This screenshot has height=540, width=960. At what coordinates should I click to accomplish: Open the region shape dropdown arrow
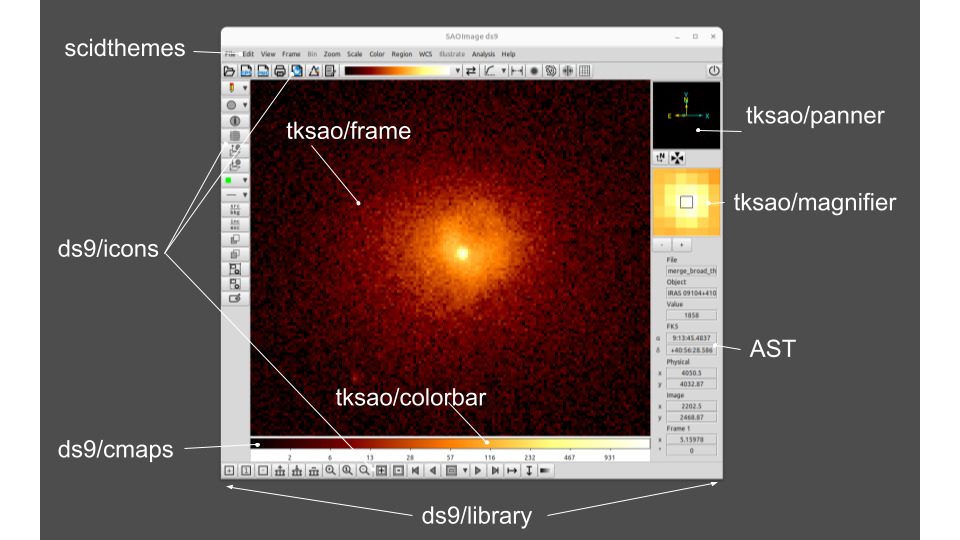point(245,105)
